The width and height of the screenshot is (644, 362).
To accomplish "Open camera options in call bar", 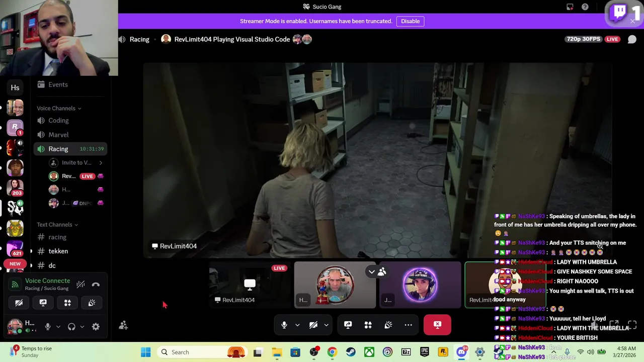I will (326, 325).
